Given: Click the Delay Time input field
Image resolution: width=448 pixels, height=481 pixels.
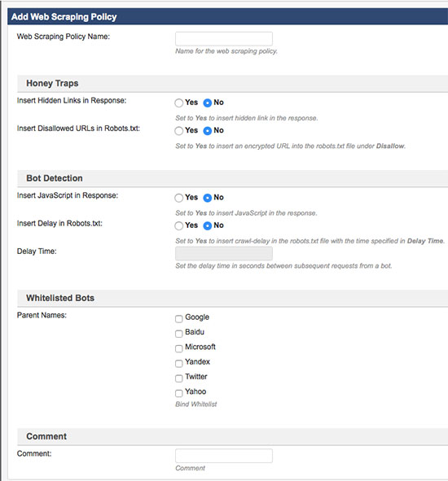Looking at the screenshot, I should click(223, 254).
